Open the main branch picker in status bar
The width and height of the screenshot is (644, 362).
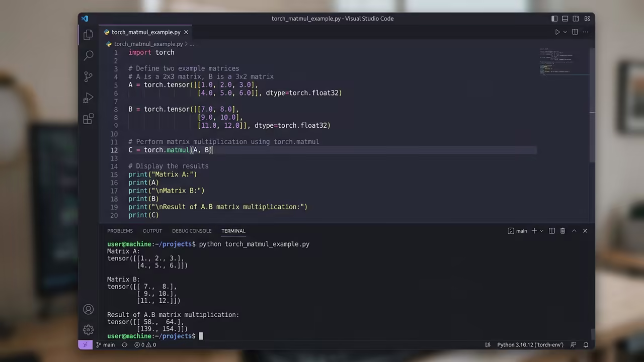coord(105,345)
